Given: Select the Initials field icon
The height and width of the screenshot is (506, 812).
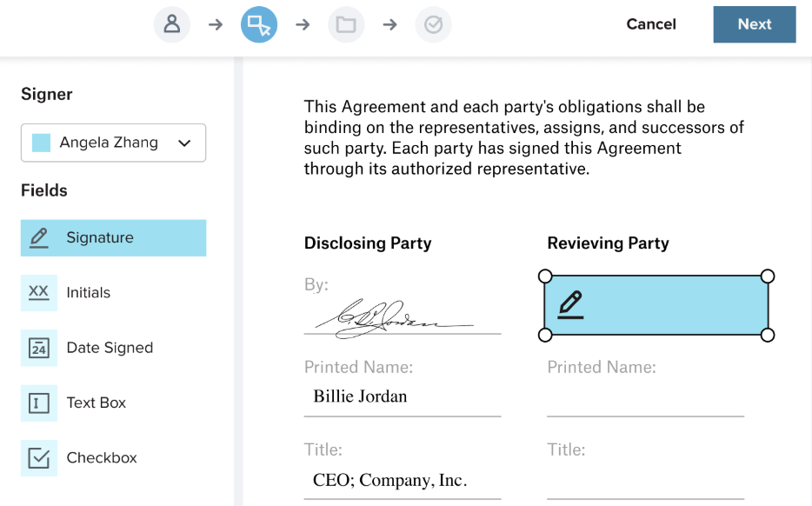Looking at the screenshot, I should tap(39, 293).
